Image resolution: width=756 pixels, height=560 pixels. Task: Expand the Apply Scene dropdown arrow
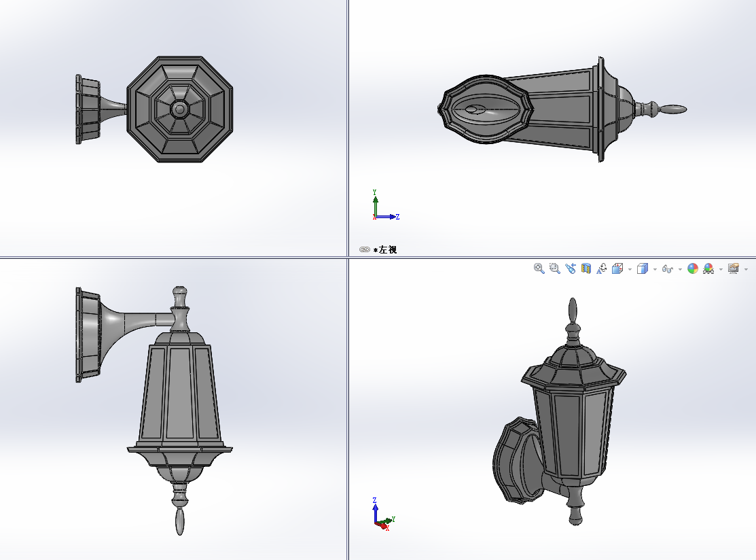click(721, 269)
